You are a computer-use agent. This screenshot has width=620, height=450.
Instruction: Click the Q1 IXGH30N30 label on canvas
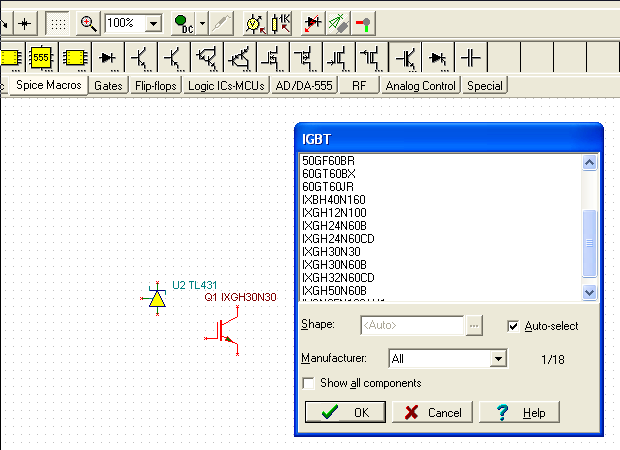(240, 297)
